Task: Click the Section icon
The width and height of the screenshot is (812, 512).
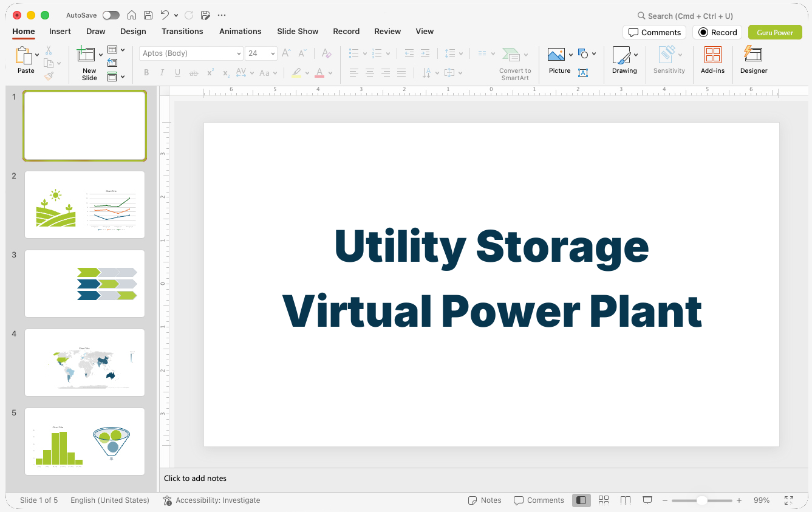Action: click(x=112, y=77)
